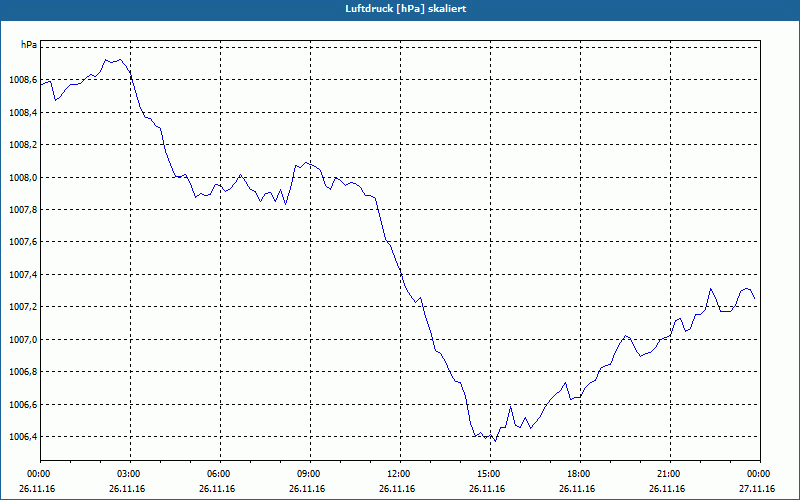Select the y-axis label 1008,2
Screen dimensions: 800x500
tap(23, 145)
